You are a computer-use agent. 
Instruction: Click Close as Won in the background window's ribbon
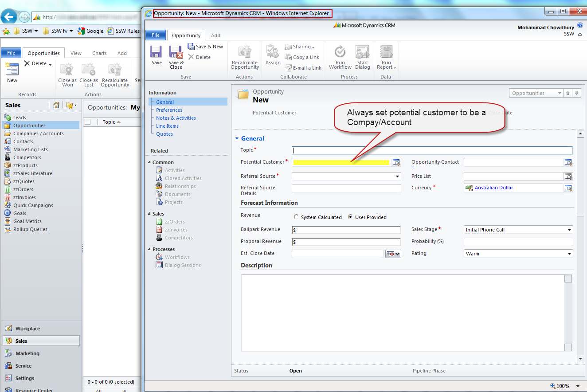tap(67, 75)
